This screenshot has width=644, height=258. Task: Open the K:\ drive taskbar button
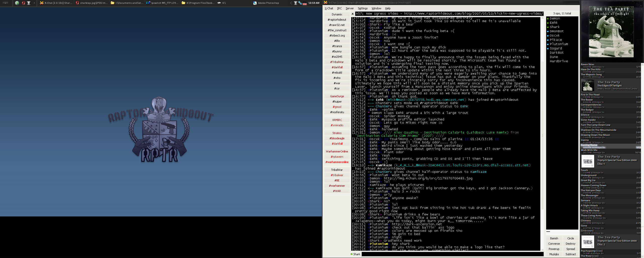click(233, 3)
